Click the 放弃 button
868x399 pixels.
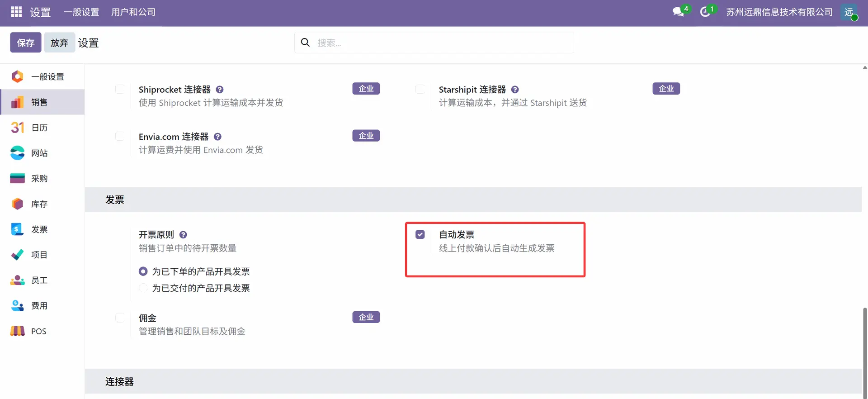click(59, 43)
